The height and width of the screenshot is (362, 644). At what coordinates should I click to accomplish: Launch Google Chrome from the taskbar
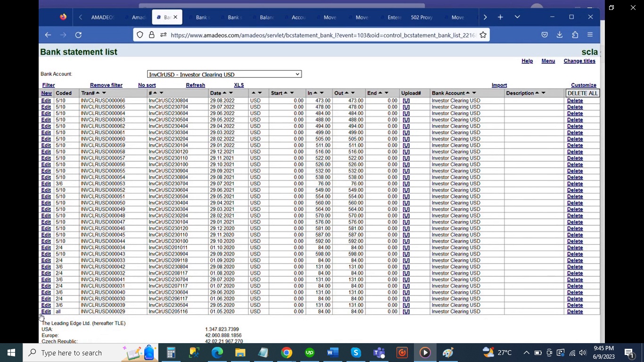[x=286, y=353]
